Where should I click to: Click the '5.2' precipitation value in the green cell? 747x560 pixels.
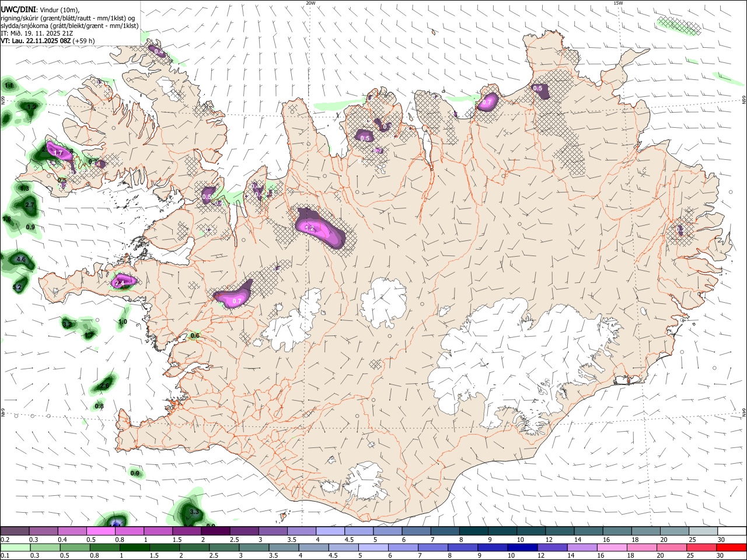click(x=17, y=287)
